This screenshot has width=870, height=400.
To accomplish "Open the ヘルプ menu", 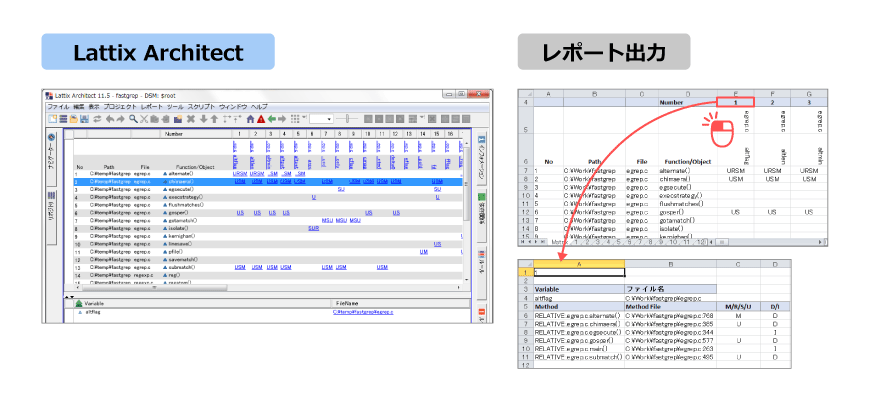I will (259, 107).
